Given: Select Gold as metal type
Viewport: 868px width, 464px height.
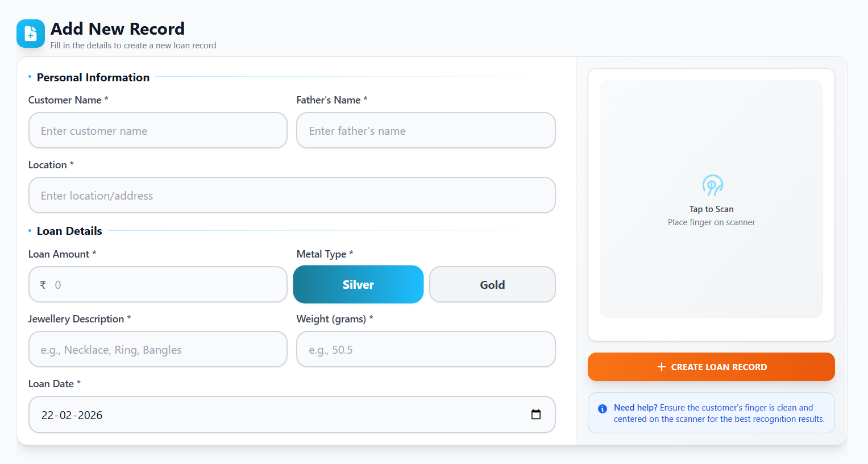Looking at the screenshot, I should pyautogui.click(x=492, y=285).
